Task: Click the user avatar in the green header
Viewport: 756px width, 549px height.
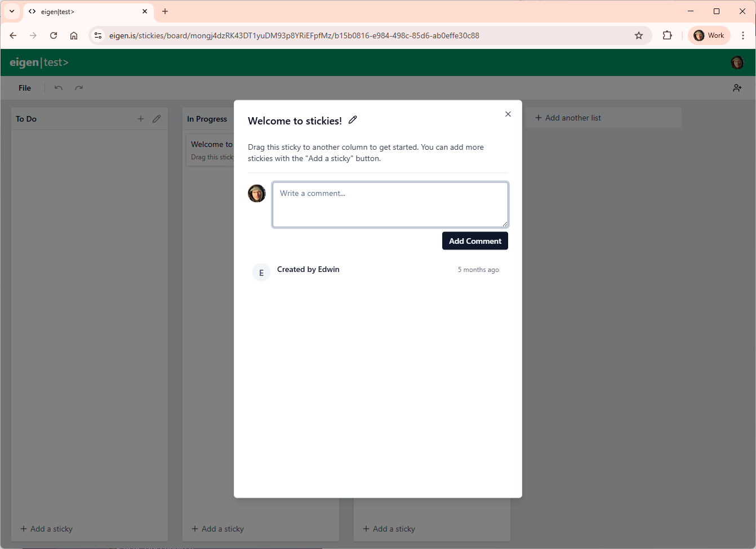Action: click(737, 63)
